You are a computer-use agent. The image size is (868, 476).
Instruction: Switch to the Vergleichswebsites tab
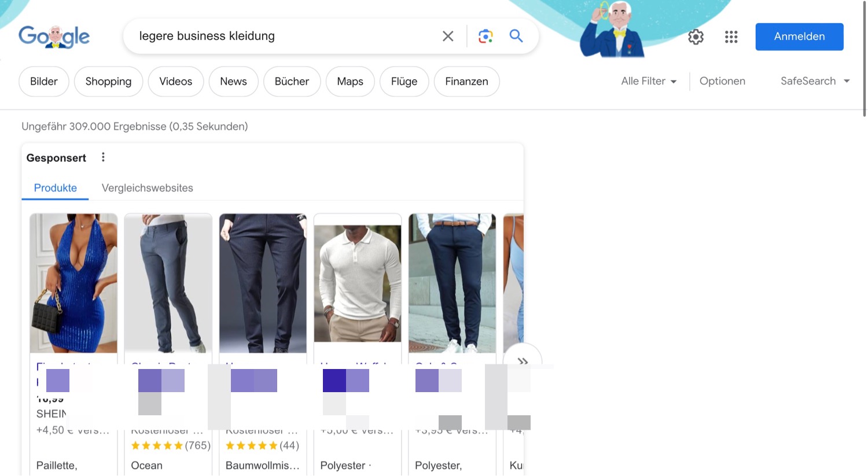click(x=147, y=188)
